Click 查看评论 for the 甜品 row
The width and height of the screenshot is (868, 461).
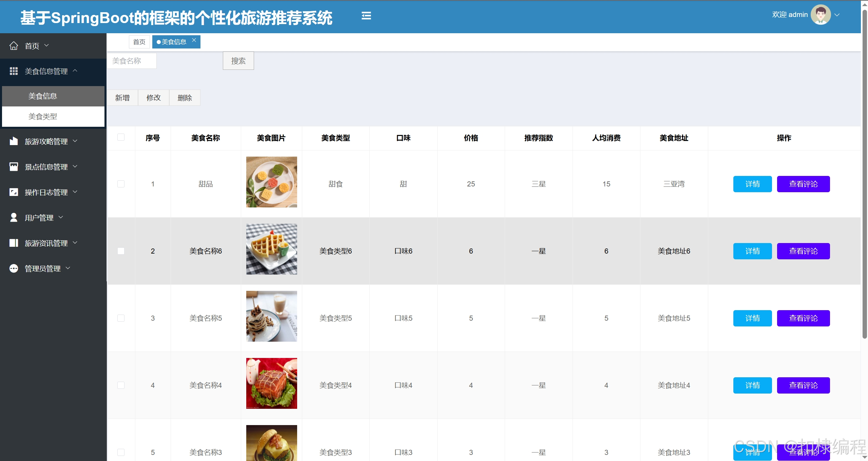pos(803,184)
